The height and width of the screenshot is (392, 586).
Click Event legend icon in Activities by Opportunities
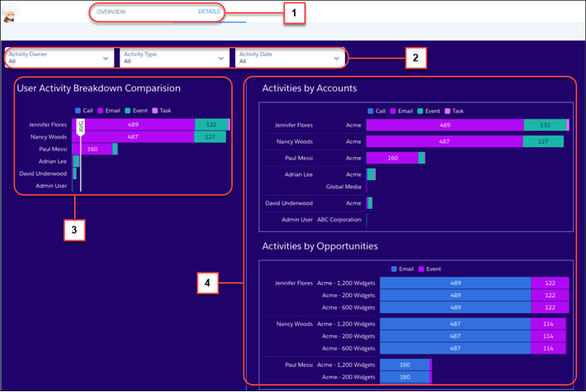(x=421, y=268)
